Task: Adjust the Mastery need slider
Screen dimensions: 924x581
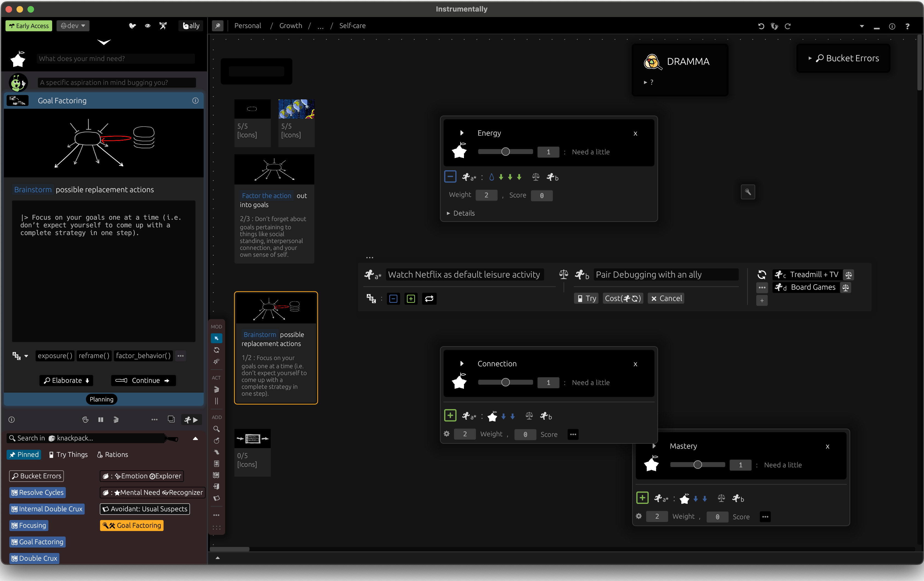Action: coord(698,465)
